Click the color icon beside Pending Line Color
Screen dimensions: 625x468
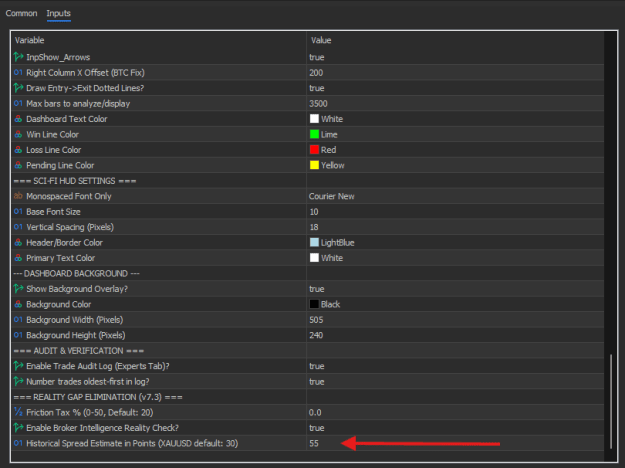[18, 165]
